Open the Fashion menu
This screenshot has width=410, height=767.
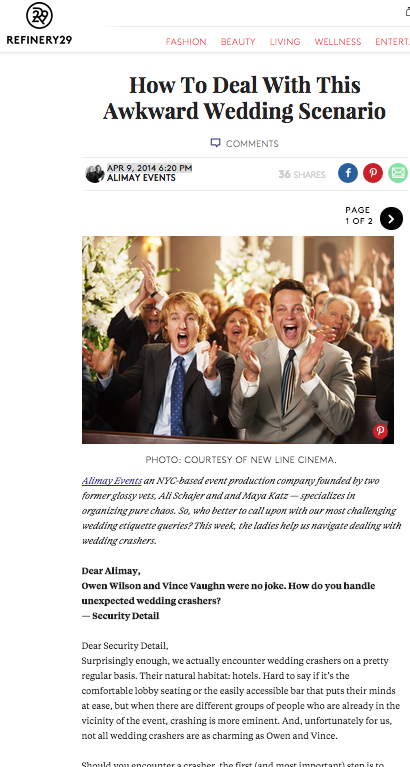186,42
